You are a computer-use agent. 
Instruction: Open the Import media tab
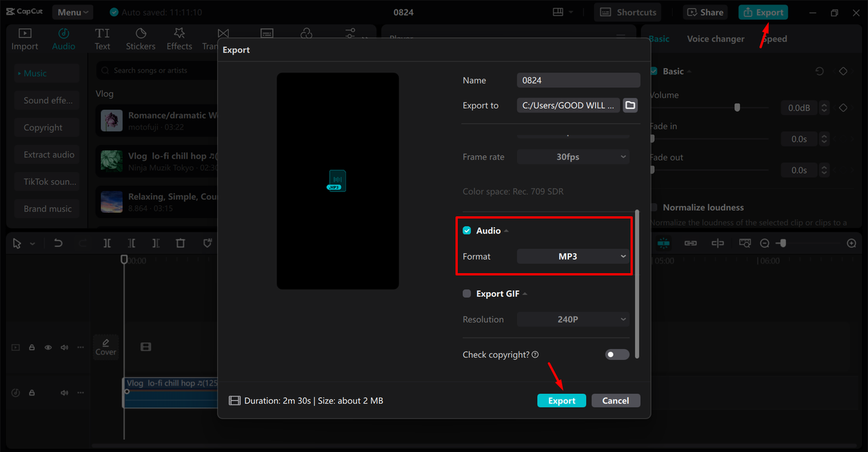click(x=24, y=39)
